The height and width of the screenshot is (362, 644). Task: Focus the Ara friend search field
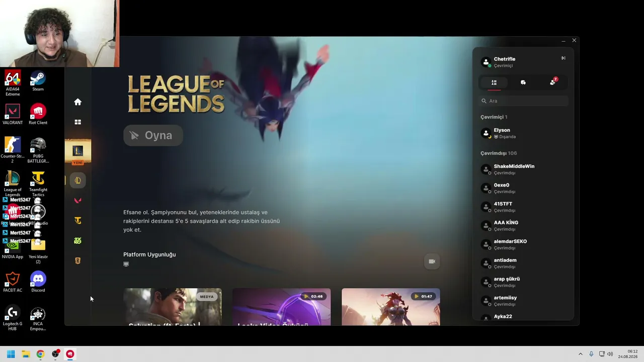point(524,101)
